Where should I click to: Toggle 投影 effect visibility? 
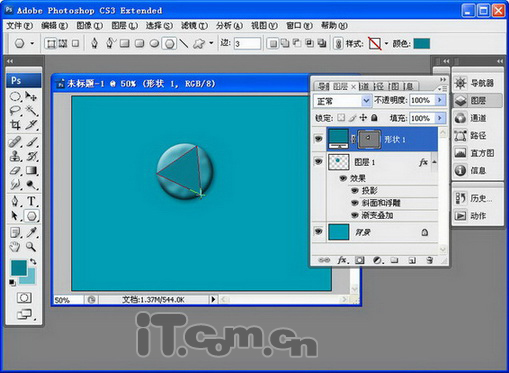tap(355, 191)
